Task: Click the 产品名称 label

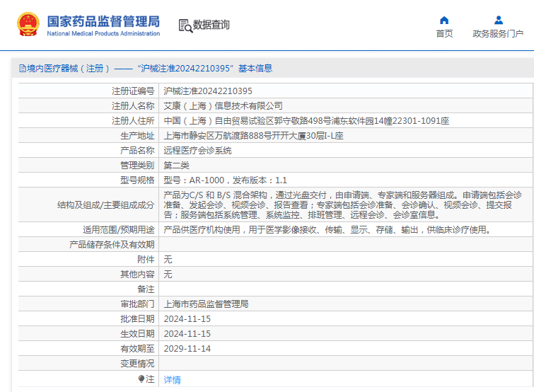Action: [x=137, y=151]
